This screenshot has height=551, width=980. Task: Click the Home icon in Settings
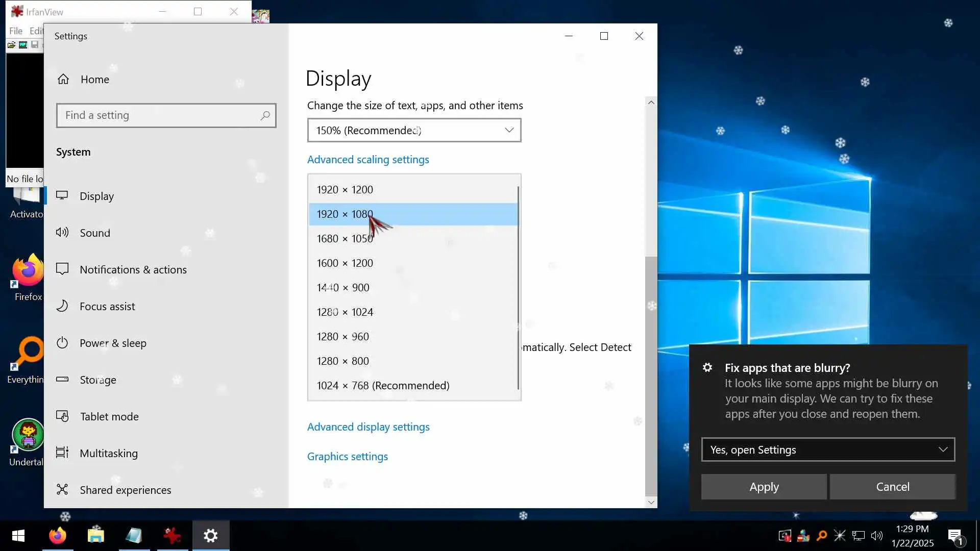pos(63,79)
